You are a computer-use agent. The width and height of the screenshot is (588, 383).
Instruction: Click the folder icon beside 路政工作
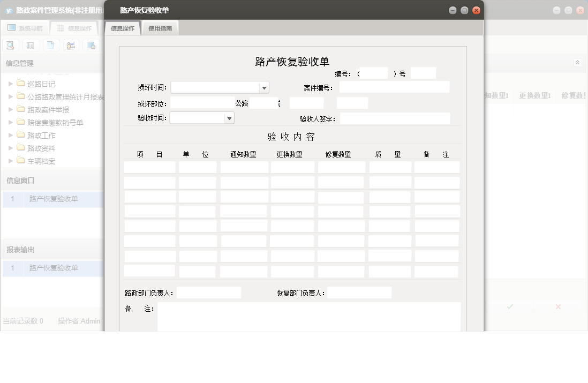pyautogui.click(x=21, y=134)
